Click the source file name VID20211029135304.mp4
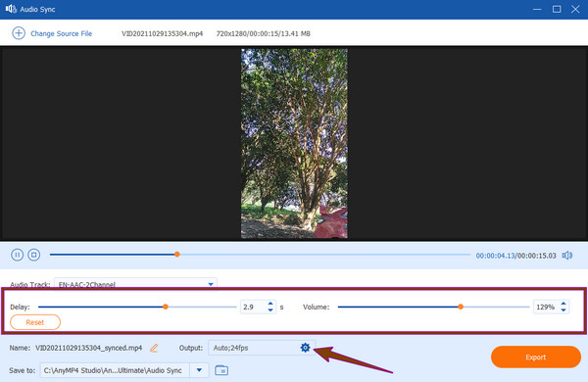Image resolution: width=588 pixels, height=382 pixels. (x=162, y=33)
